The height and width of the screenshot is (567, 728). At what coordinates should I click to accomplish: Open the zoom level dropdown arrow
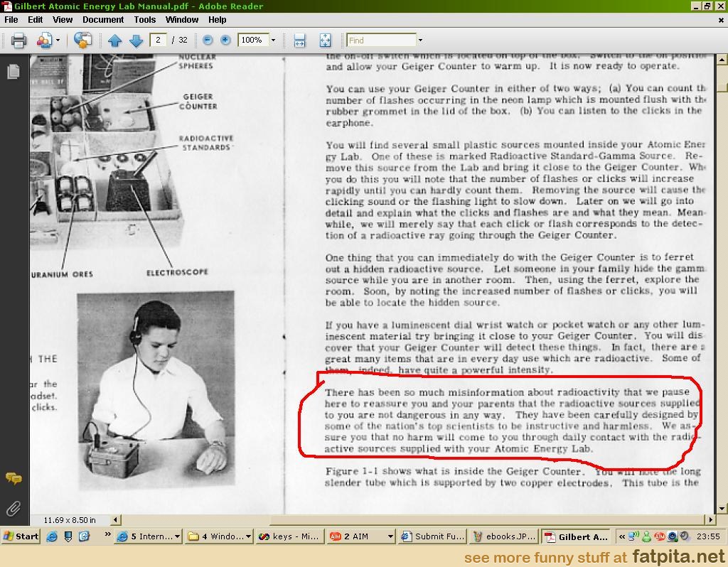coord(274,40)
